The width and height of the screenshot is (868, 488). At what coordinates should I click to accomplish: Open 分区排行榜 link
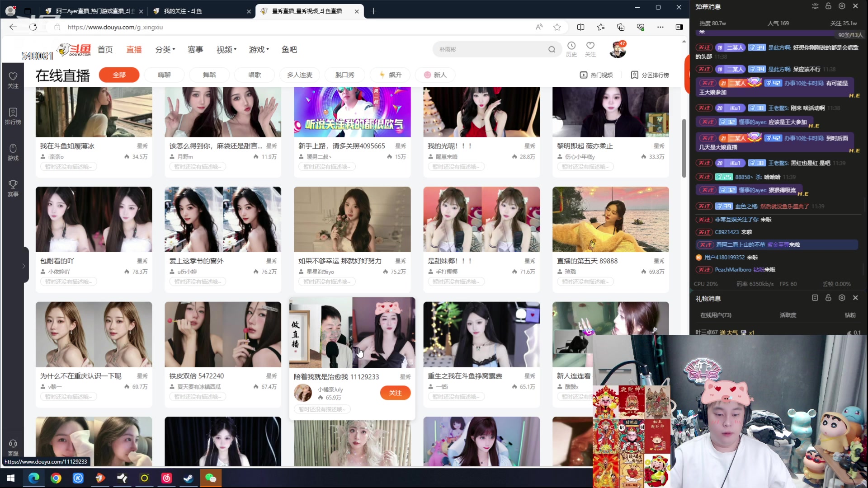click(x=650, y=75)
